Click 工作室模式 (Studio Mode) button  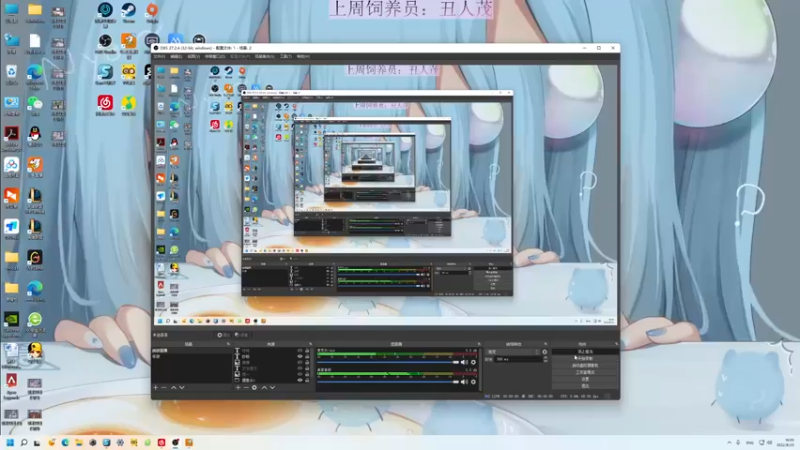tap(585, 372)
